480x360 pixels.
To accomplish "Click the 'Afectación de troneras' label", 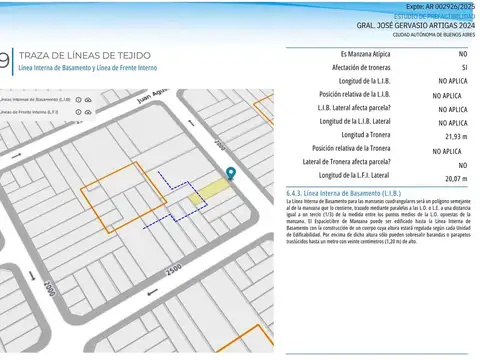I will 361,67.
